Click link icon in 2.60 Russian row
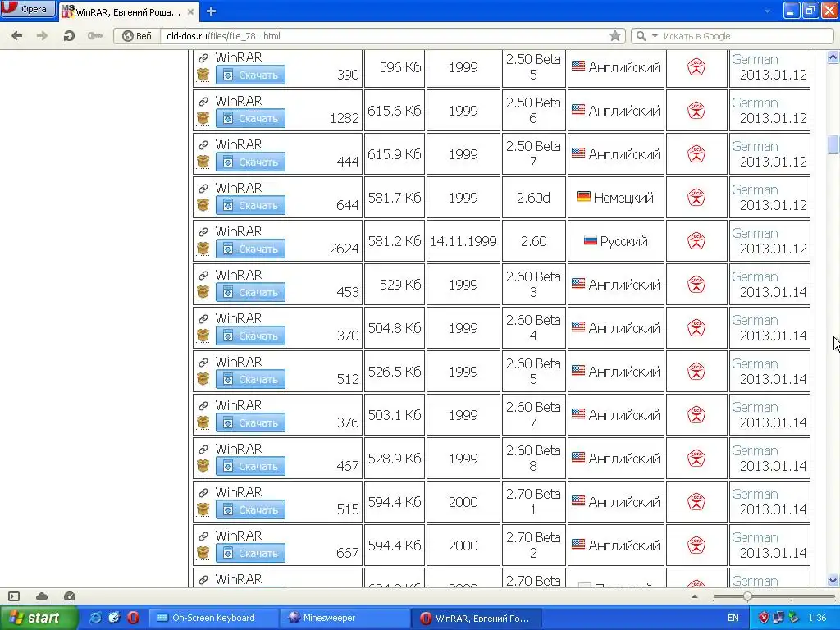 pos(203,231)
